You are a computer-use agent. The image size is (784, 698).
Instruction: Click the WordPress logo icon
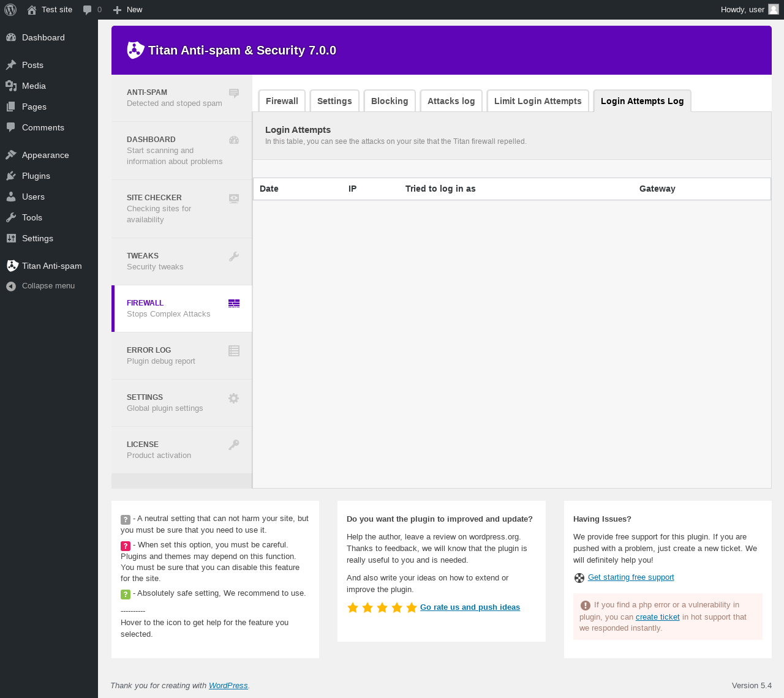[x=10, y=10]
